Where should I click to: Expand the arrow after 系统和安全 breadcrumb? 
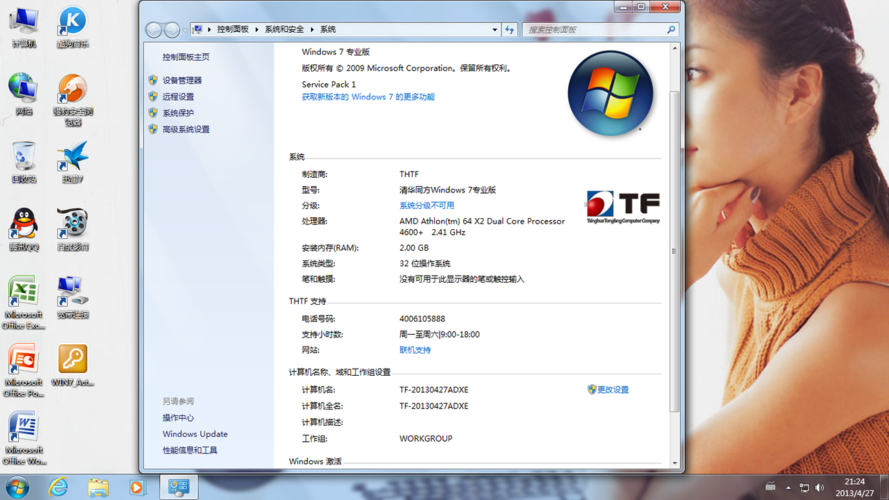(x=312, y=29)
